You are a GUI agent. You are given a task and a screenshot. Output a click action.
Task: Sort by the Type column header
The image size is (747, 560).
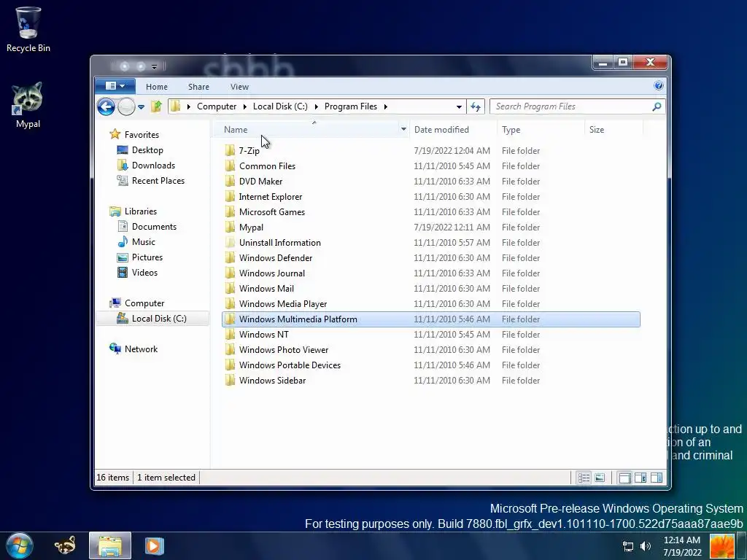[541, 130]
